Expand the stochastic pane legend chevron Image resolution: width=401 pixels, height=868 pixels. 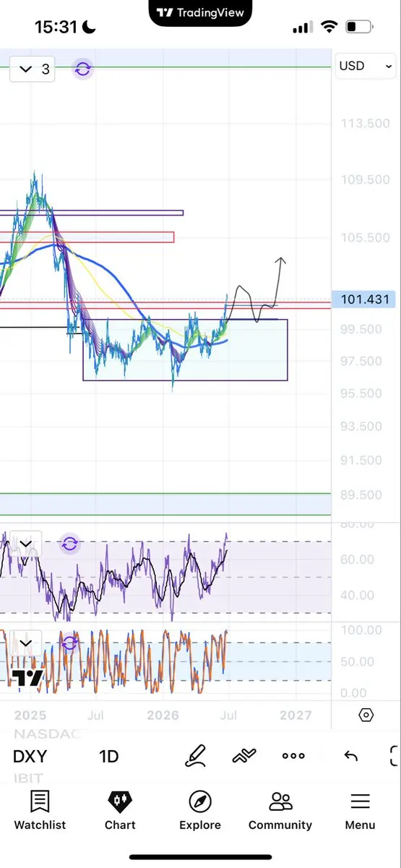[26, 642]
